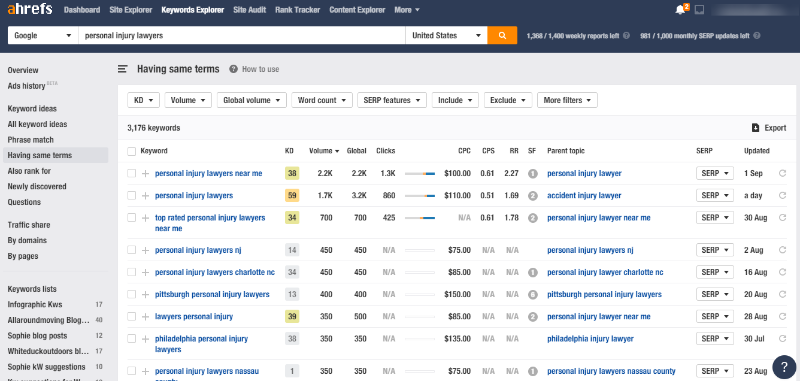
Task: Check 'top rated personal injury lawyers near me' row
Action: point(132,218)
